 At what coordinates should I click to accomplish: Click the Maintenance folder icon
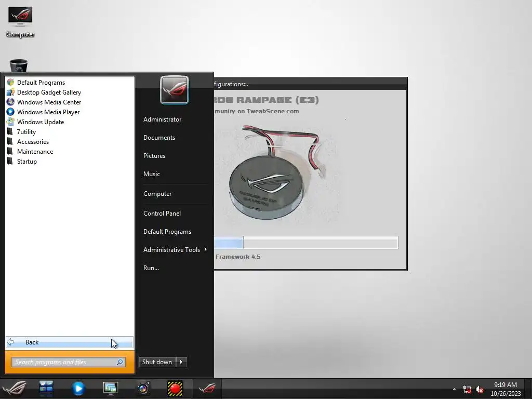(10, 151)
